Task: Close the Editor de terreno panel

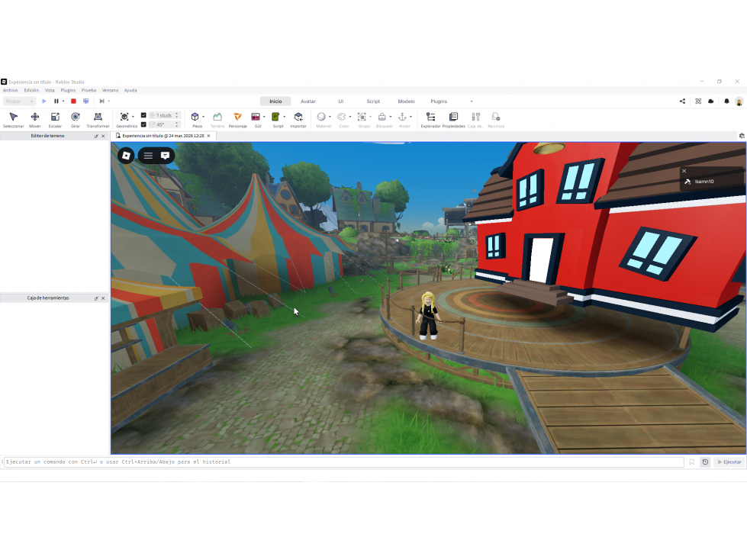Action: point(103,137)
